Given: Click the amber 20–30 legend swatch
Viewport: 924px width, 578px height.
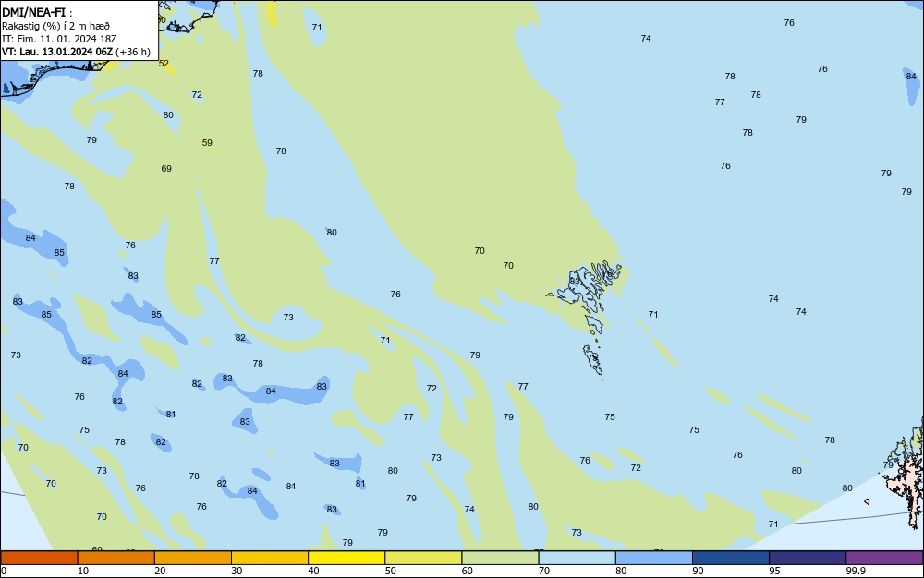Looking at the screenshot, I should tap(193, 558).
